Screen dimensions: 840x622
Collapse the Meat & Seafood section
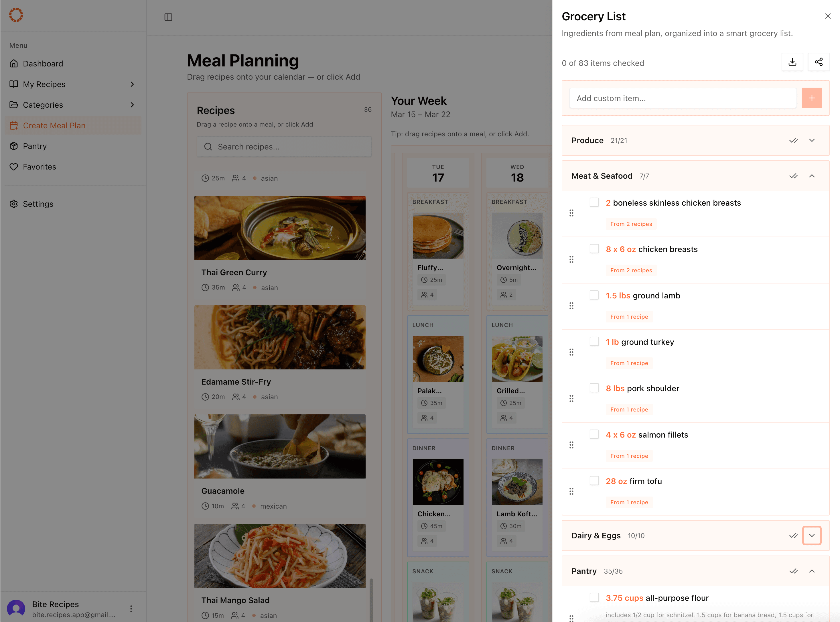point(811,176)
